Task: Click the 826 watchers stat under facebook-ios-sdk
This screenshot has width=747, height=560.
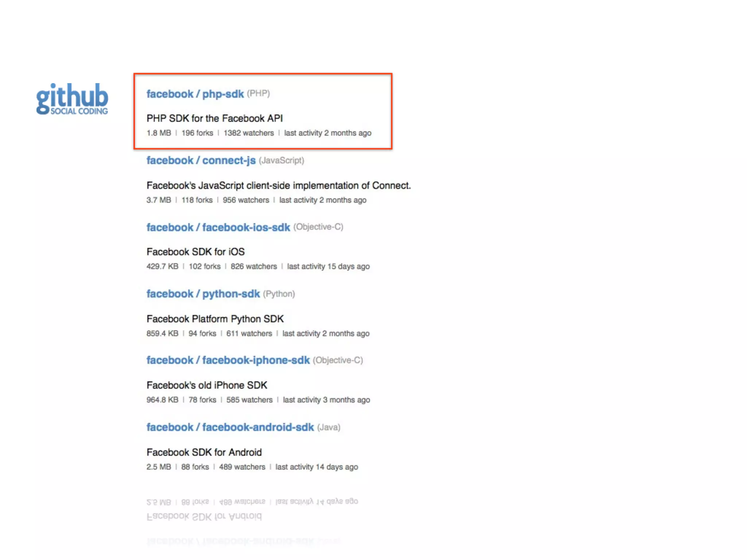Action: pos(253,267)
